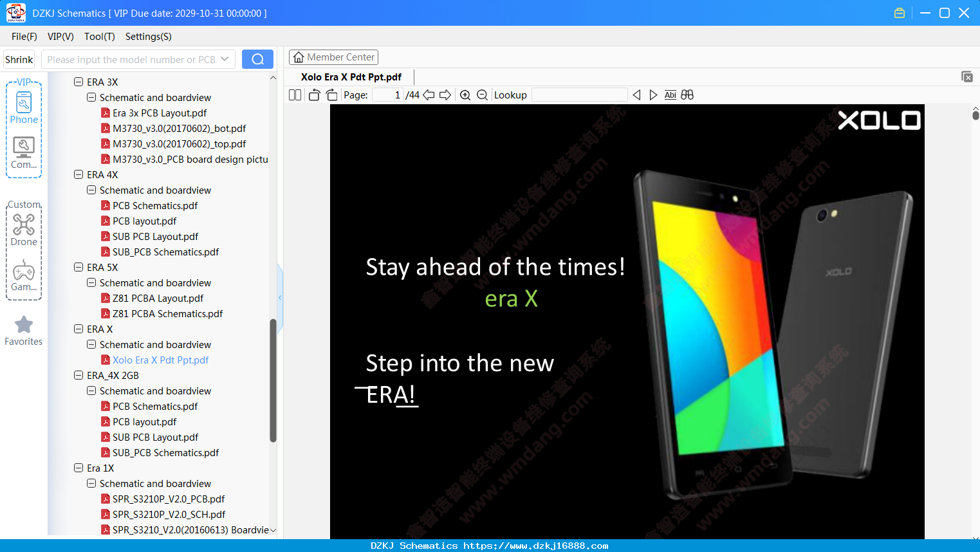This screenshot has height=552, width=980.
Task: Open the VIP(V) menu
Action: 60,37
